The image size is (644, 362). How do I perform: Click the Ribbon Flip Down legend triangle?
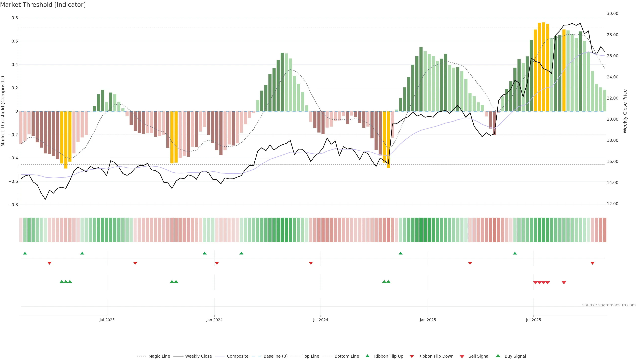tap(412, 356)
